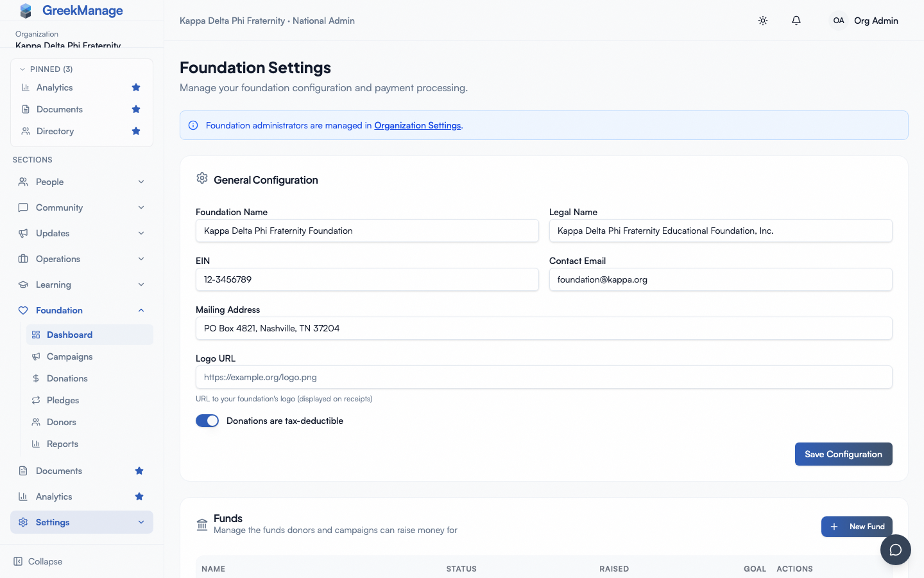
Task: Select Dashboard under Foundation
Action: click(90, 335)
